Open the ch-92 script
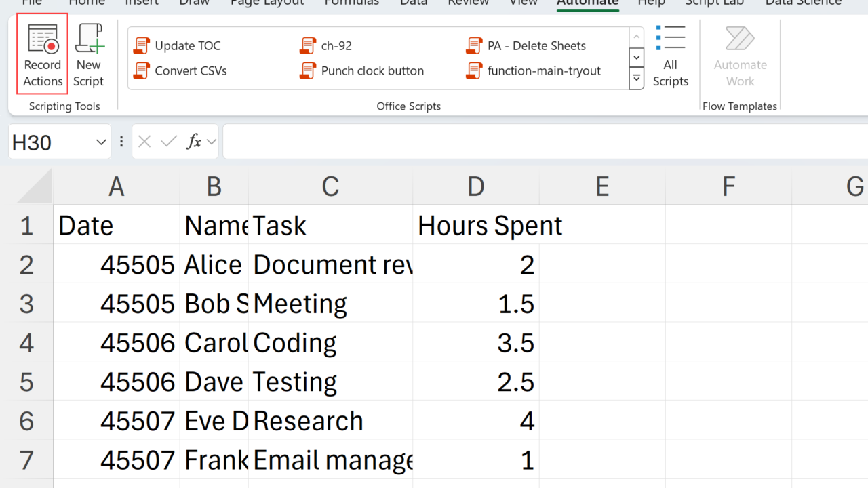The height and width of the screenshot is (488, 868). [327, 46]
